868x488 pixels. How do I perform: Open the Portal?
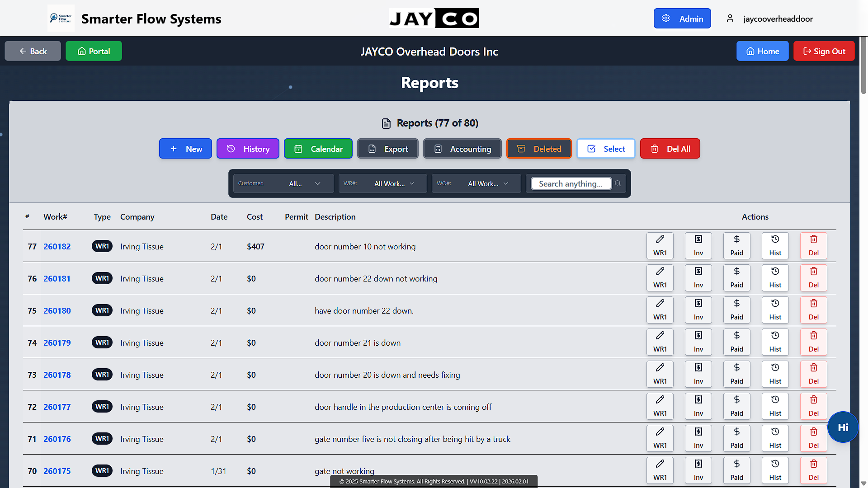94,51
